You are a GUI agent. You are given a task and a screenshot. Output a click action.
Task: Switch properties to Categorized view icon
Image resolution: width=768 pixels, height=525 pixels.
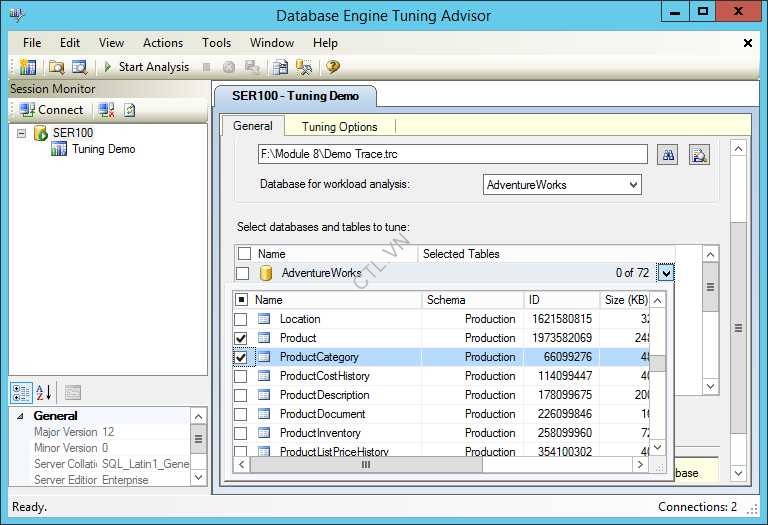click(21, 392)
